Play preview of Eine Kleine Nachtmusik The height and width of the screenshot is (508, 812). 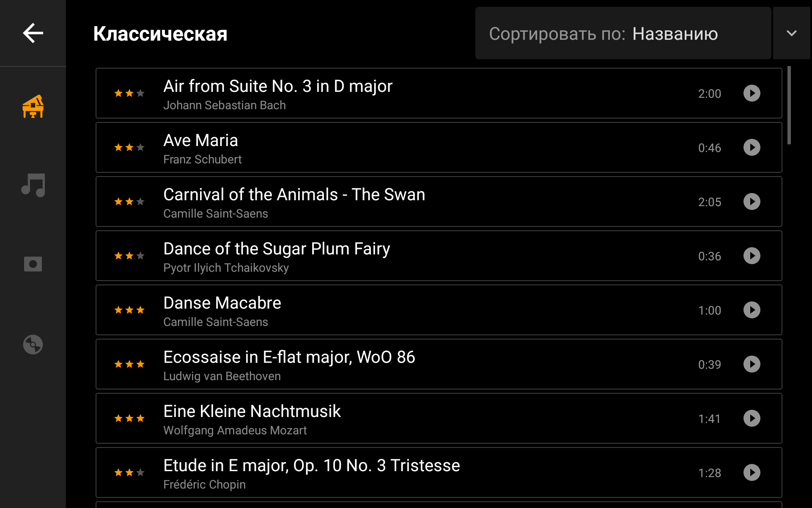[x=752, y=418]
